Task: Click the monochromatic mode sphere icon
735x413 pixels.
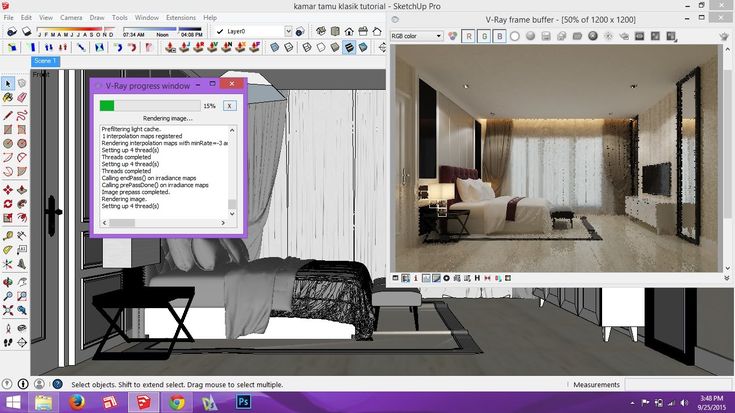Action: [530, 36]
